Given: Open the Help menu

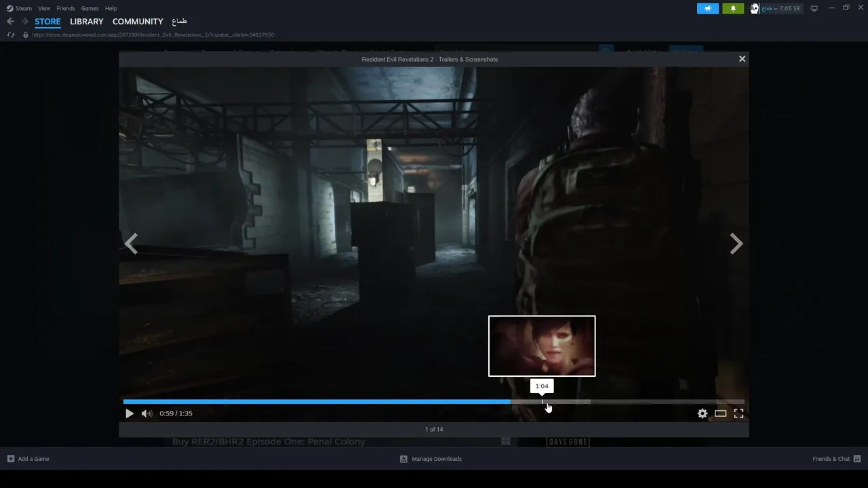Looking at the screenshot, I should pyautogui.click(x=111, y=8).
